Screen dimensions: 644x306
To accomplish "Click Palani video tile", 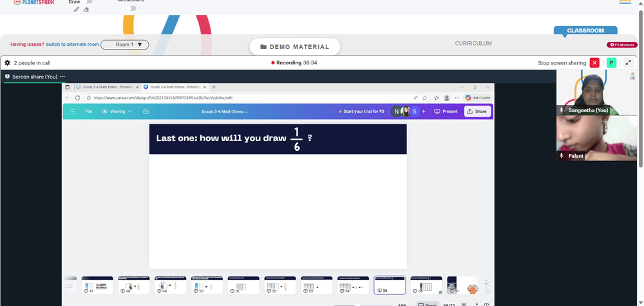I will point(596,138).
